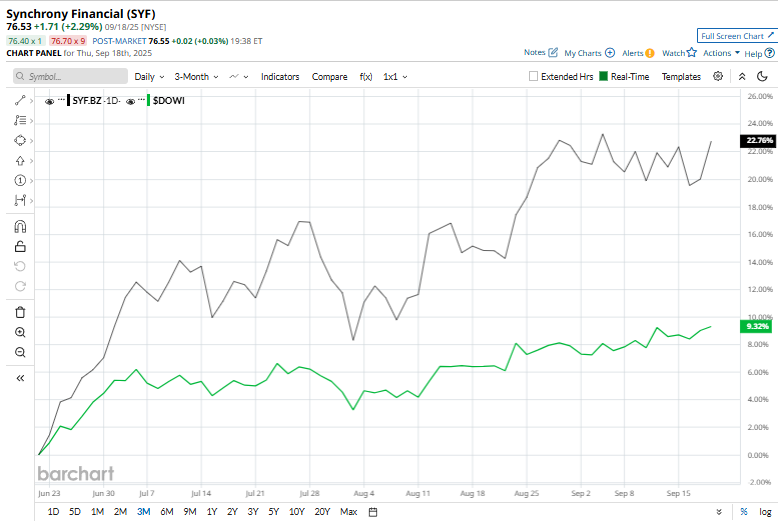
Task: Select the 1Y time range
Action: click(x=212, y=512)
